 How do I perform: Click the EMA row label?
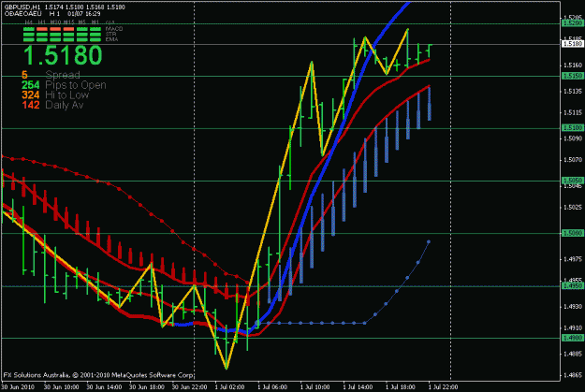click(x=111, y=39)
